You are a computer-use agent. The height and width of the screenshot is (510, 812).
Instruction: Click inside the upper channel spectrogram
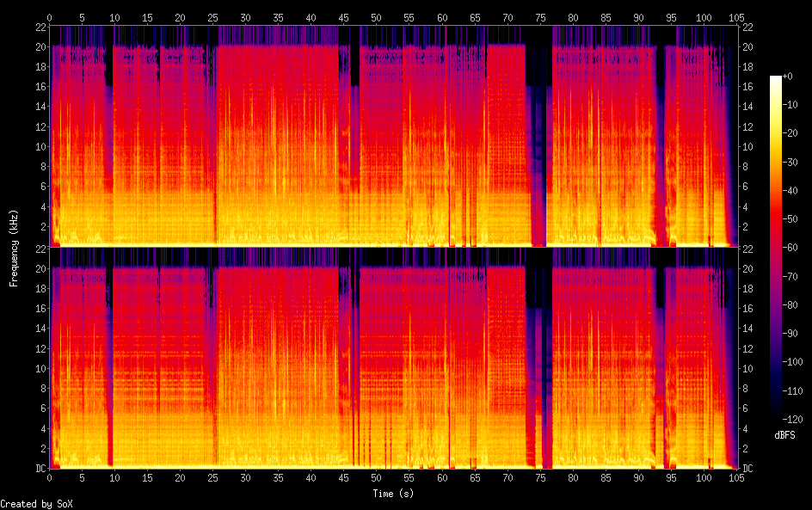[x=394, y=136]
